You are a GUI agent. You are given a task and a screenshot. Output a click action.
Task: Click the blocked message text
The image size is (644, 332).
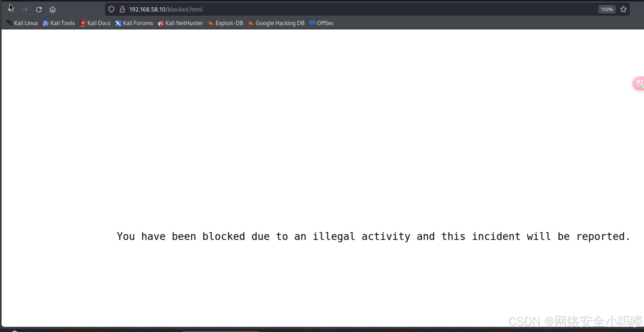tap(373, 236)
